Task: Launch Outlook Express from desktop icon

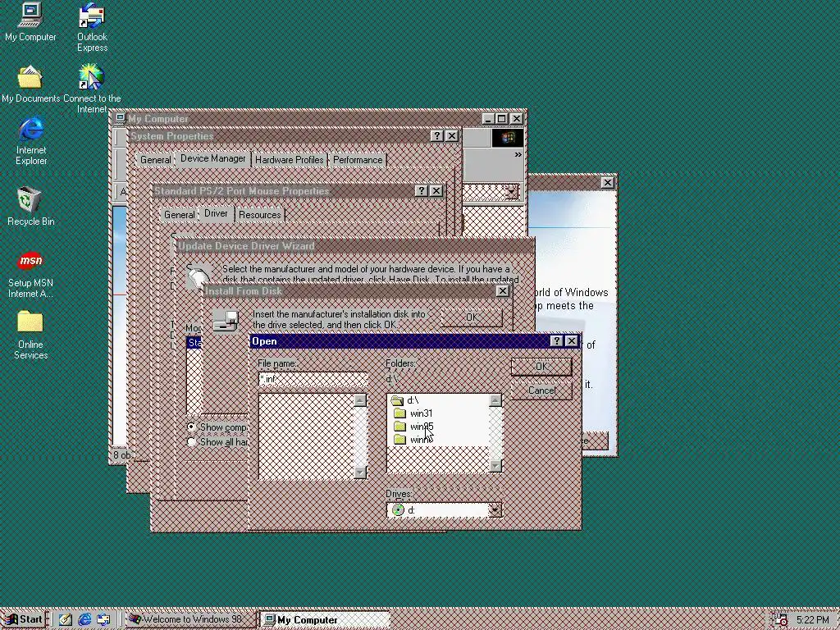Action: point(92,27)
